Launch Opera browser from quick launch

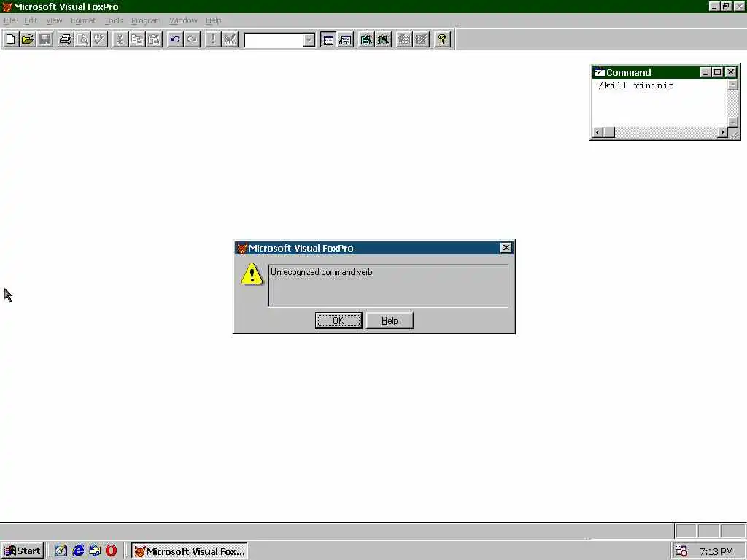(x=111, y=551)
